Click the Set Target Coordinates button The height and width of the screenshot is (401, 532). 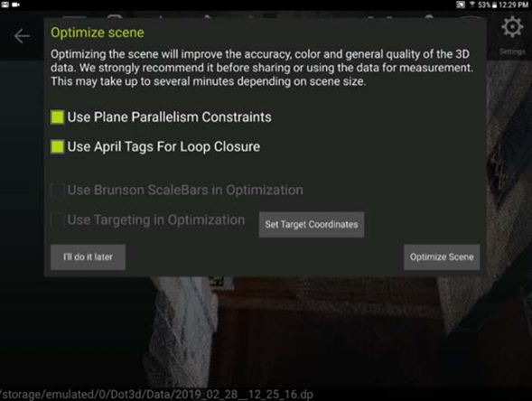[312, 225]
